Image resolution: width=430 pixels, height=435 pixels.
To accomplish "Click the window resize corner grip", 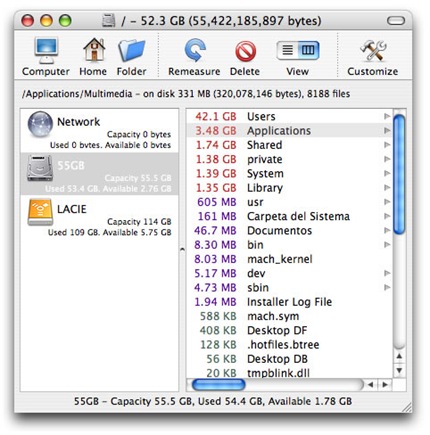I will point(406,407).
